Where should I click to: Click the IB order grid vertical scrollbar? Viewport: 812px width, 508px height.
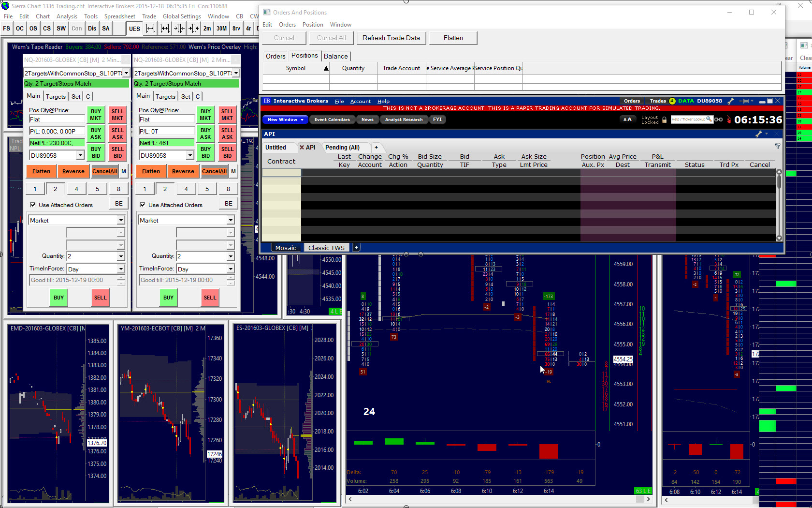(x=779, y=205)
